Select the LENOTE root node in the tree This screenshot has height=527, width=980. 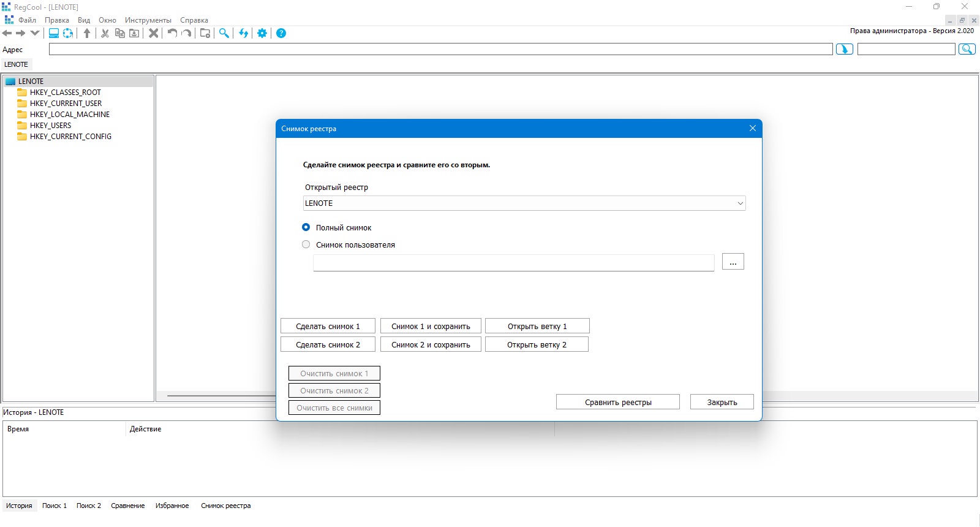coord(31,82)
